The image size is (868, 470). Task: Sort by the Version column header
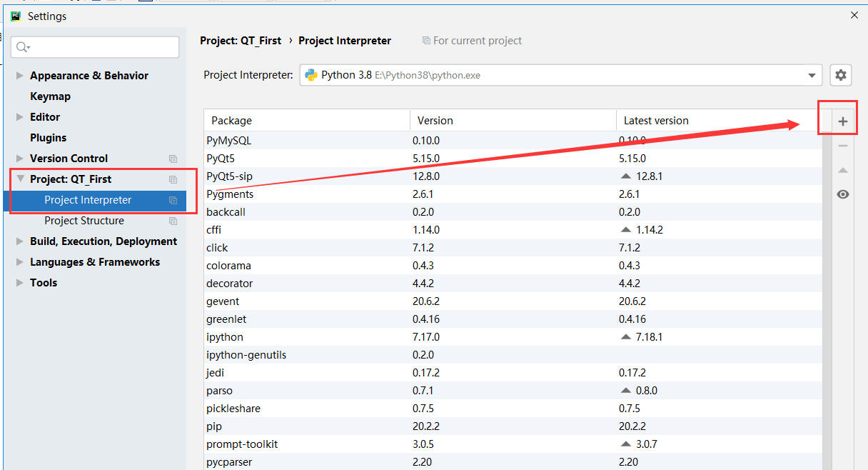[x=513, y=121]
